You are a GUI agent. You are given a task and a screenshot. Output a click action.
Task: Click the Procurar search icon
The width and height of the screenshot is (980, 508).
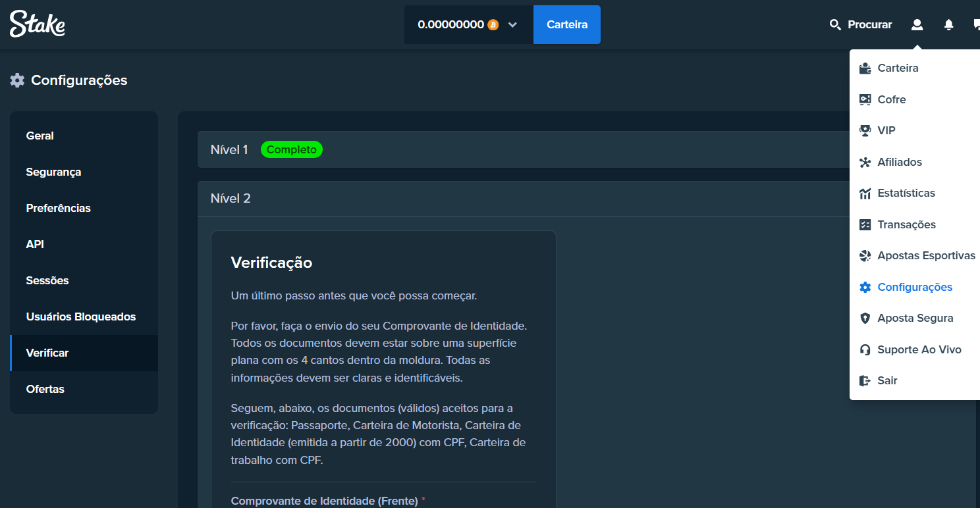(x=835, y=25)
